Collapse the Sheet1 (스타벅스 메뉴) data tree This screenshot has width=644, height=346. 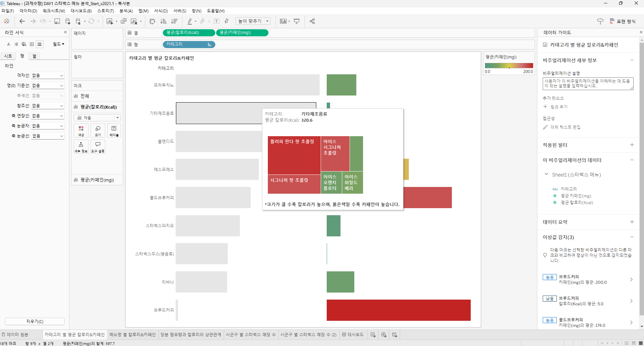(546, 174)
